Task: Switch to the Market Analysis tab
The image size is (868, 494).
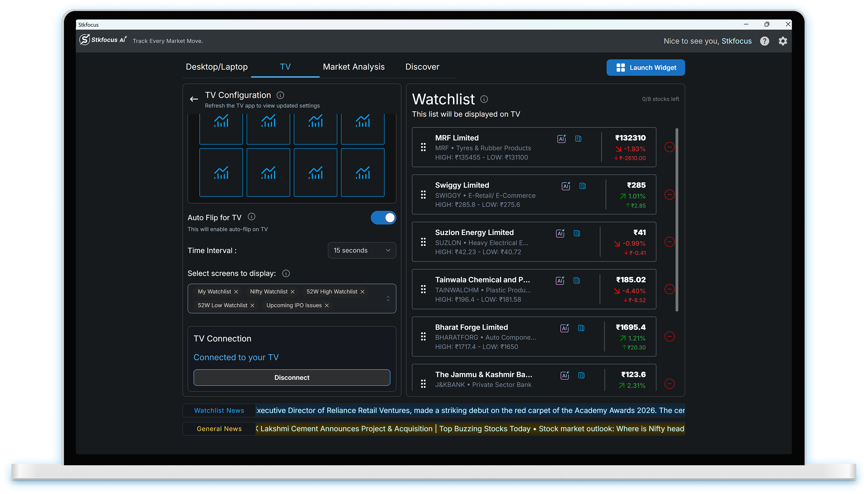Action: [x=354, y=67]
